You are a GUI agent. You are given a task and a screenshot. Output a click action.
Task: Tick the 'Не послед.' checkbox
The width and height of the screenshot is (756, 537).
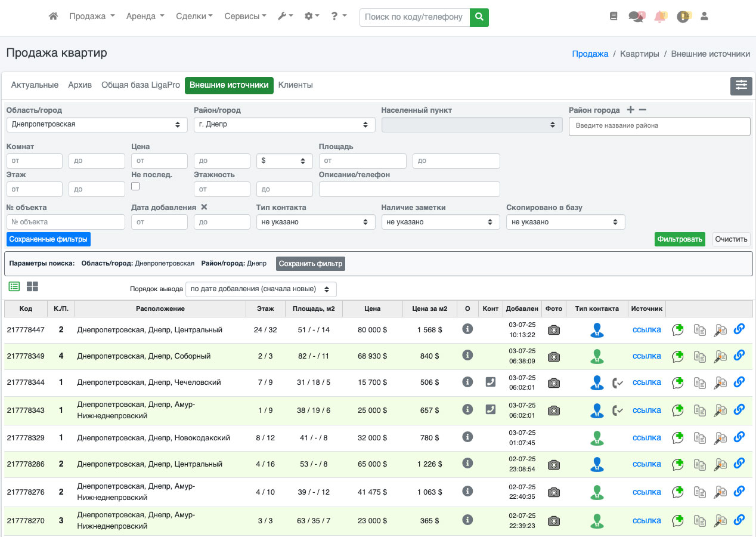(x=135, y=187)
